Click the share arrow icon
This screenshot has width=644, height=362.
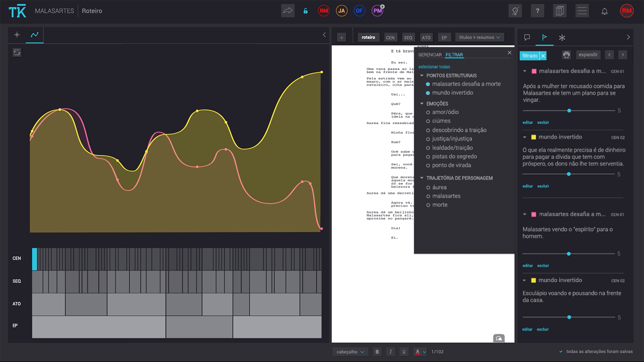287,11
